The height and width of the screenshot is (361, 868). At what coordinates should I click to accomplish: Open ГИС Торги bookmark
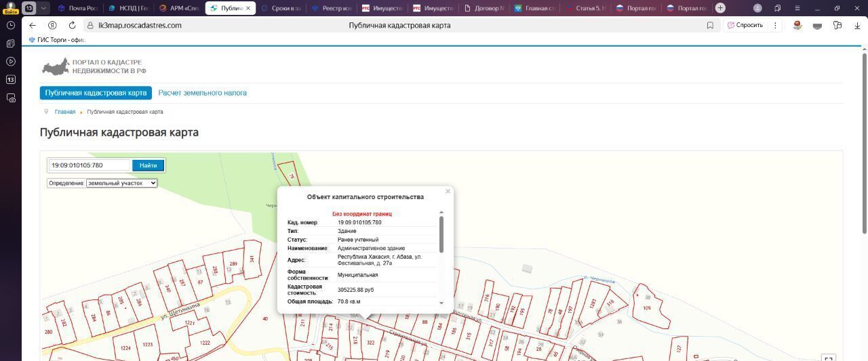57,40
